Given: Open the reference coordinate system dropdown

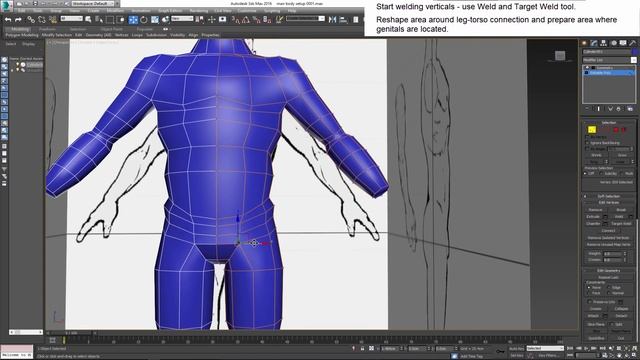Looking at the screenshot, I should pos(182,19).
